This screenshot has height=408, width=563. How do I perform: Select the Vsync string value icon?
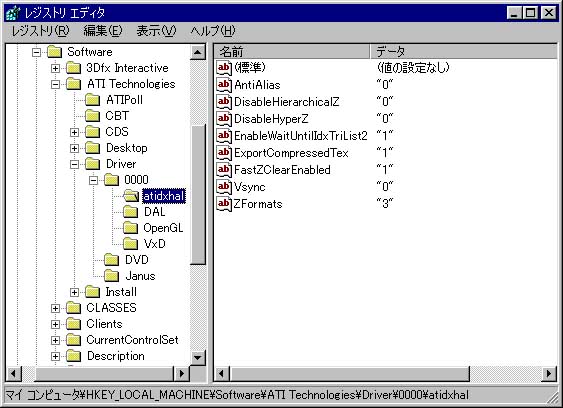[224, 187]
